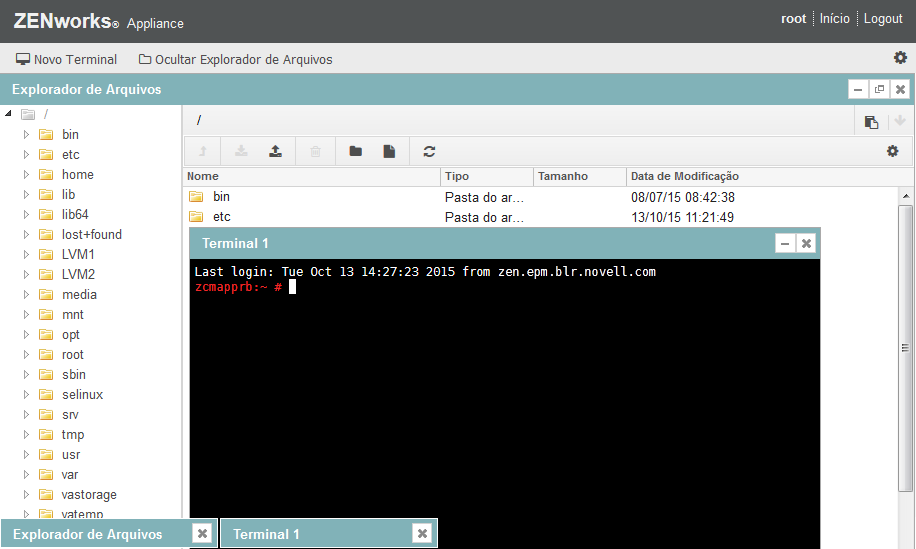Collapse the root / tree node
This screenshot has height=549, width=916.
(8, 113)
